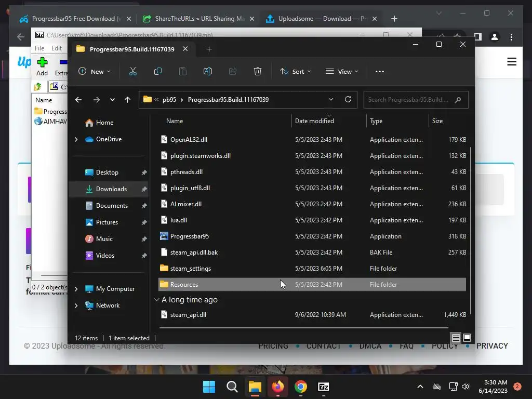
Task: Click the horizontal scrollbar under file list
Action: tap(303, 328)
